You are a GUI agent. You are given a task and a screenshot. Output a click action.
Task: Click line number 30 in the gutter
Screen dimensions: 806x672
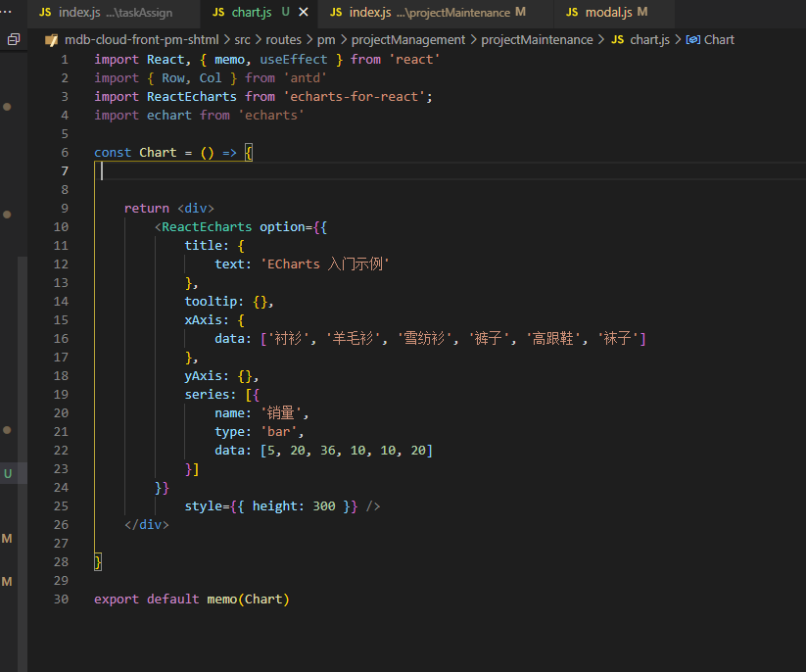pos(61,600)
